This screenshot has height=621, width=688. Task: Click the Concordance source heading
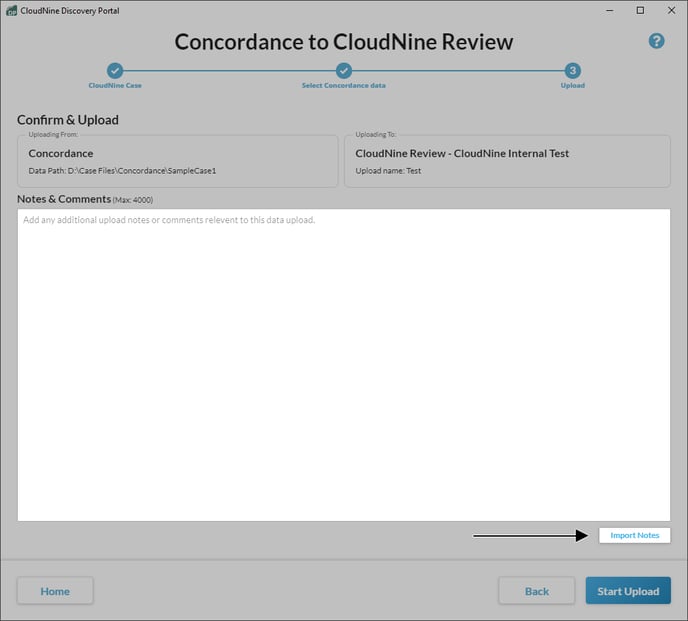pos(61,154)
